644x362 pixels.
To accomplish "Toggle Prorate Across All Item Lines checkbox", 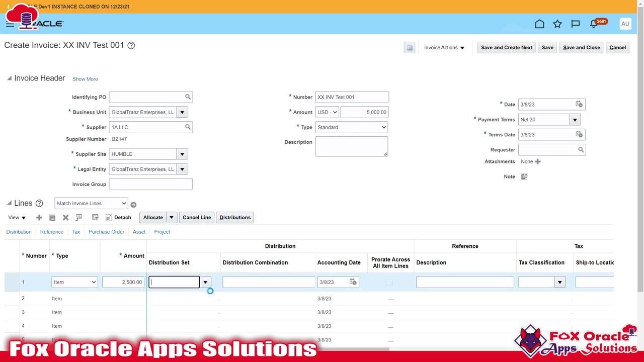I will coord(389,283).
